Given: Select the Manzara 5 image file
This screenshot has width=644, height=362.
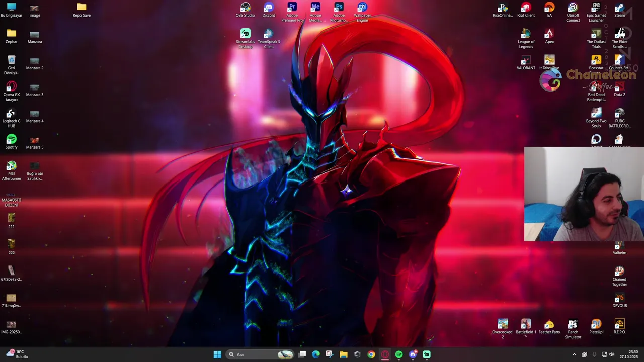Looking at the screenshot, I should [x=35, y=142].
